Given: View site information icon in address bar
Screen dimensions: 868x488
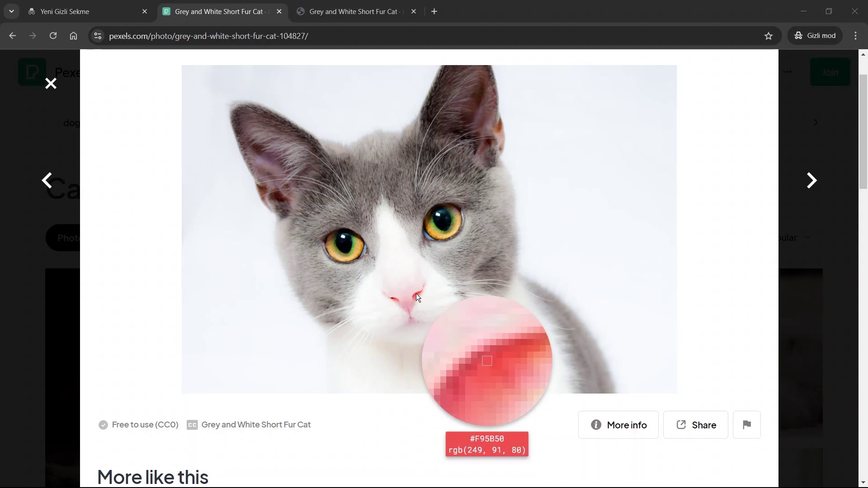Looking at the screenshot, I should pos(97,36).
